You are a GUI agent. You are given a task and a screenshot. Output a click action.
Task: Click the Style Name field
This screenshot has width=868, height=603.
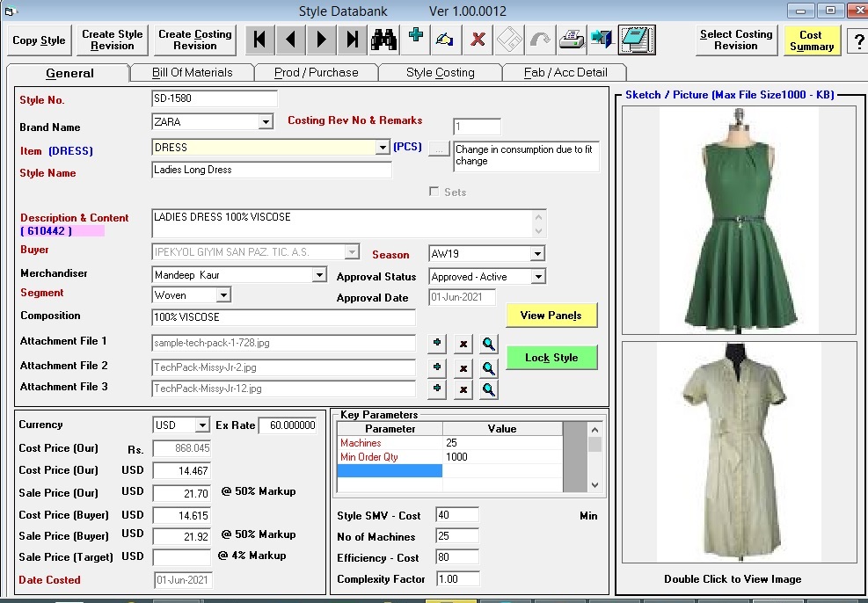pyautogui.click(x=271, y=170)
